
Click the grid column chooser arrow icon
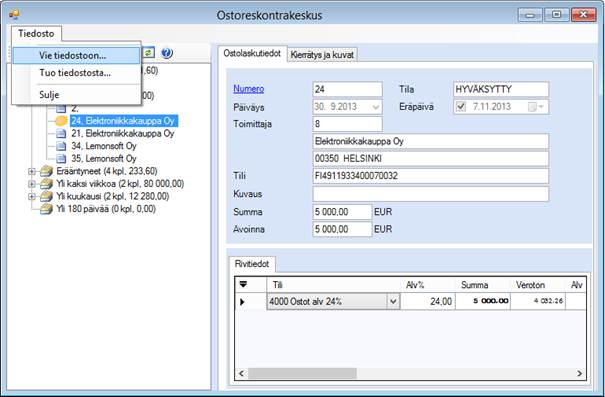coord(243,285)
